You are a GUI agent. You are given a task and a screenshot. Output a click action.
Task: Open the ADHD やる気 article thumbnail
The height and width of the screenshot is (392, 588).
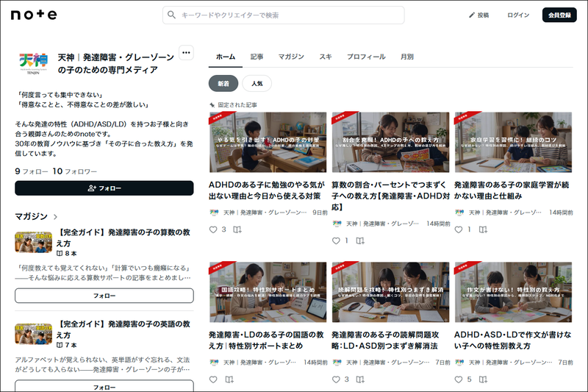tap(268, 142)
